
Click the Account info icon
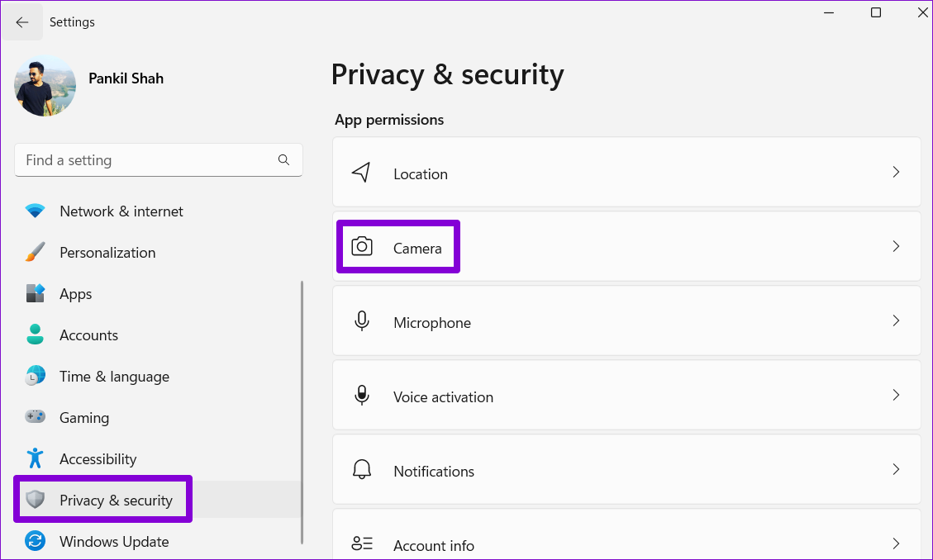(x=361, y=544)
